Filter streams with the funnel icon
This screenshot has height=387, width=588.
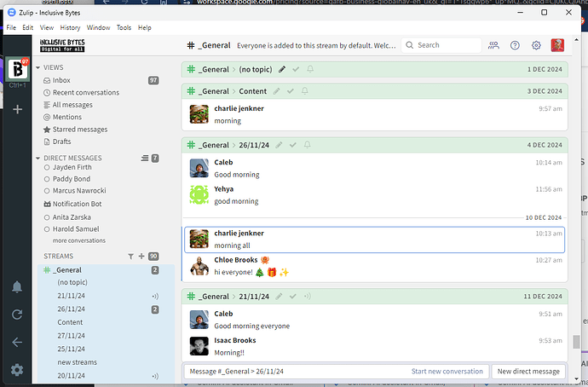(x=130, y=257)
